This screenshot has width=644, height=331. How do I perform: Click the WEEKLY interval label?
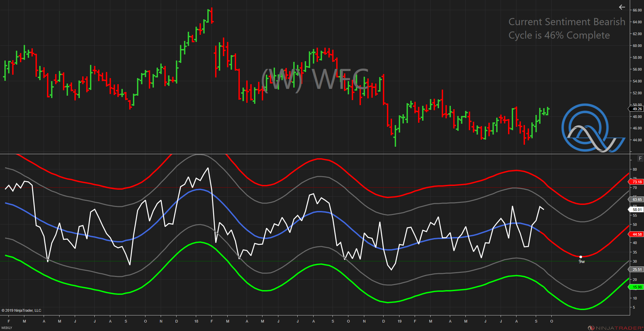click(7, 328)
